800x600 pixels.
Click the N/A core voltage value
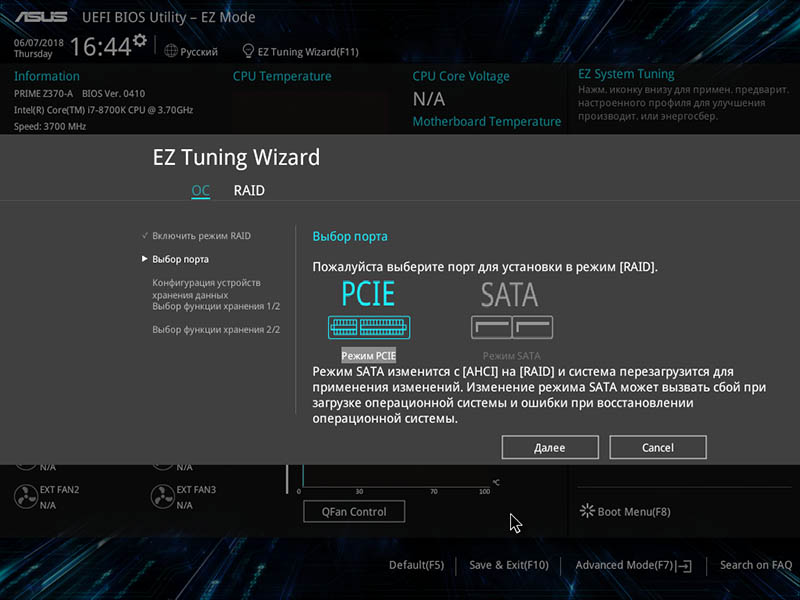click(x=429, y=98)
